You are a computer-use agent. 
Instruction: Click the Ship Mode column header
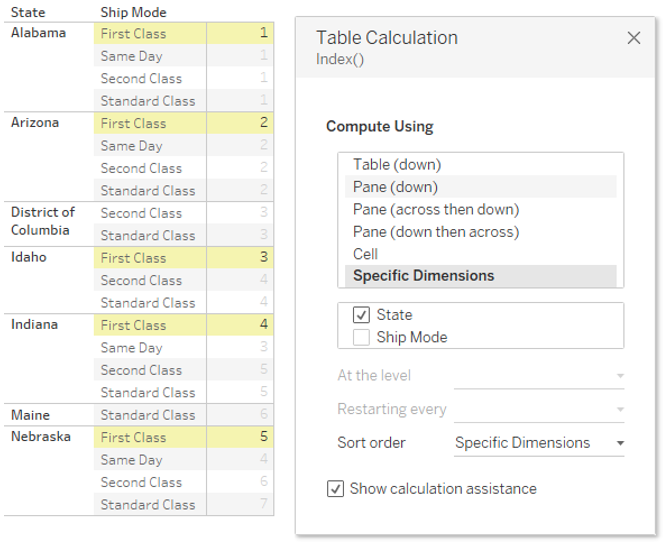point(133,12)
